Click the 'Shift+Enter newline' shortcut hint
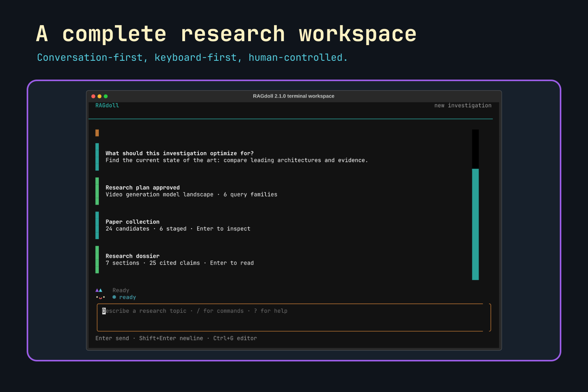 171,338
